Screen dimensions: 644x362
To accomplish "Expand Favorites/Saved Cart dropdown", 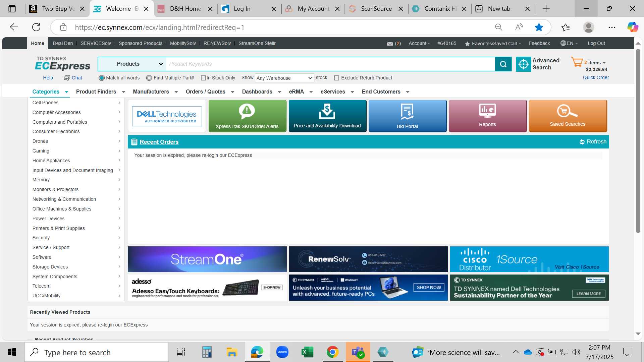I will (496, 44).
